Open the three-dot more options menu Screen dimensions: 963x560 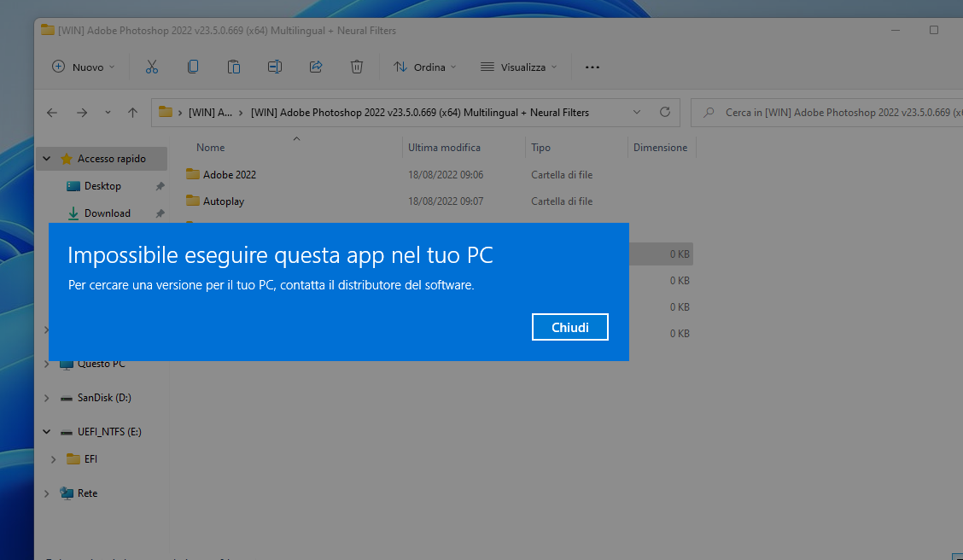click(592, 67)
